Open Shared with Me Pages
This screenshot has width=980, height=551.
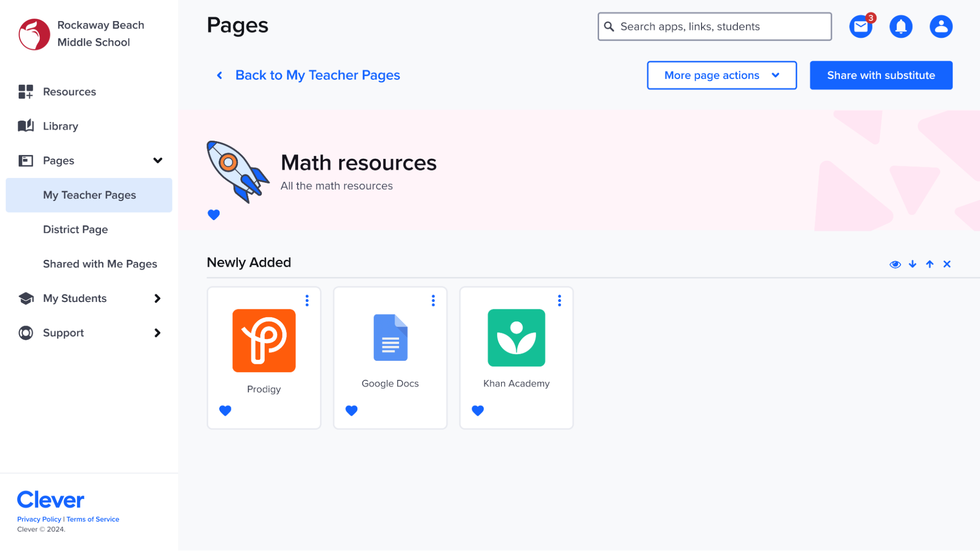coord(100,264)
